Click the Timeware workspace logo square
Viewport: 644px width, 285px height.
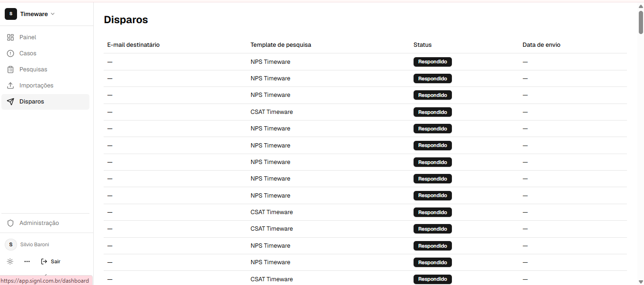coord(11,14)
